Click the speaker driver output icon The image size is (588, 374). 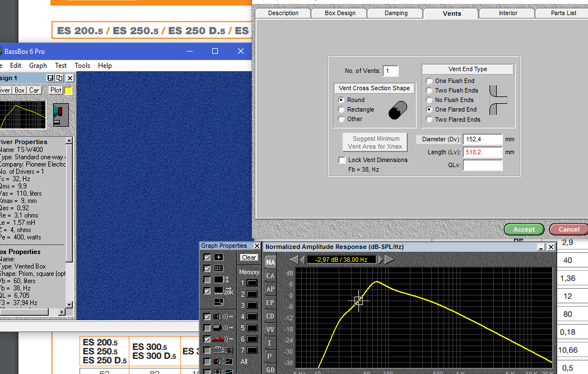pos(223,317)
